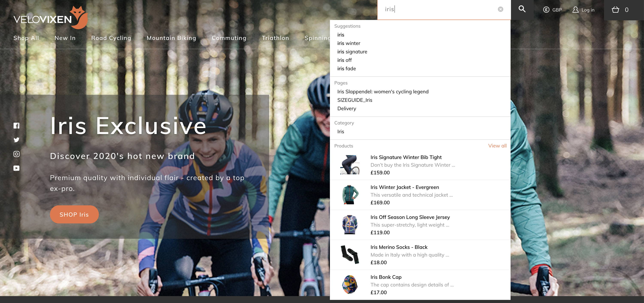Image resolution: width=644 pixels, height=303 pixels.
Task: Click the Bonk Cap thumbnail
Action: (350, 285)
